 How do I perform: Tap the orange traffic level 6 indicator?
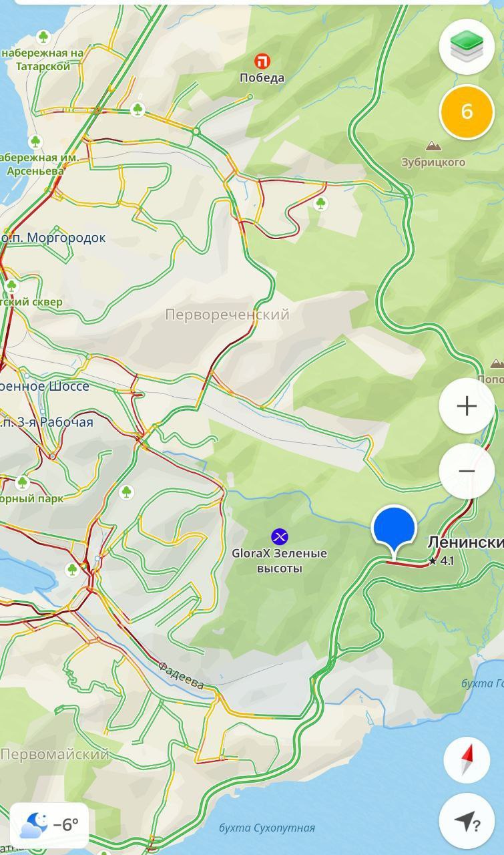[467, 112]
